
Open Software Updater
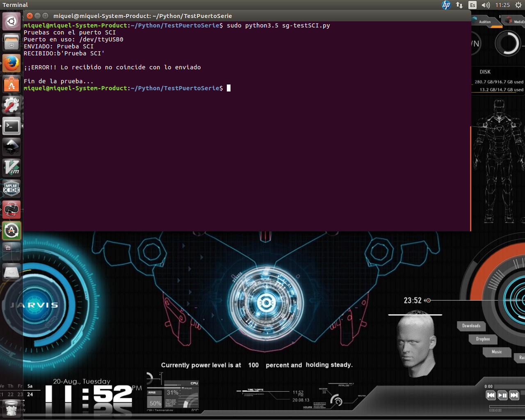pos(11,231)
